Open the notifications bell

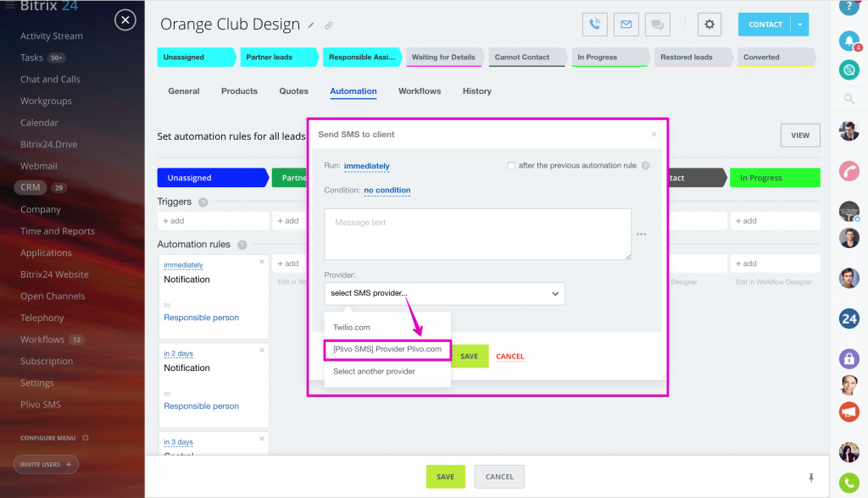pyautogui.click(x=849, y=41)
